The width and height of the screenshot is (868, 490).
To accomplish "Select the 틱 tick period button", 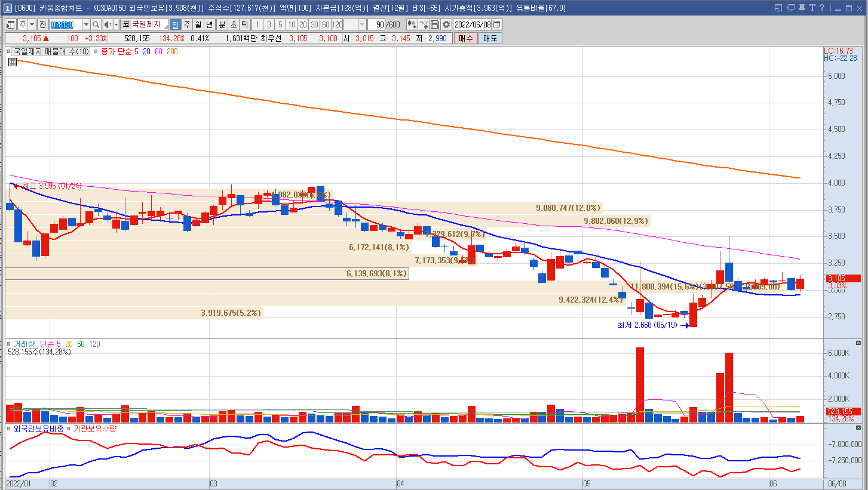I will pyautogui.click(x=244, y=24).
